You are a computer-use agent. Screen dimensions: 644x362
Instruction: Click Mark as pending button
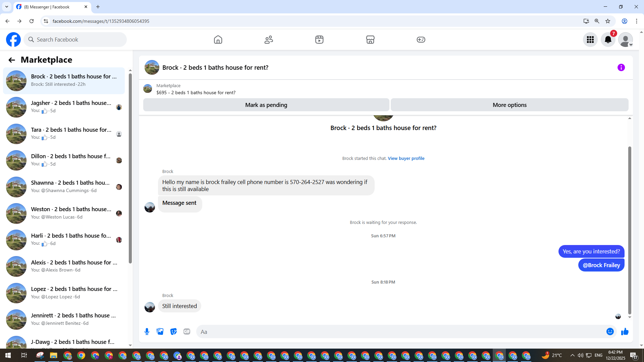pyautogui.click(x=266, y=105)
